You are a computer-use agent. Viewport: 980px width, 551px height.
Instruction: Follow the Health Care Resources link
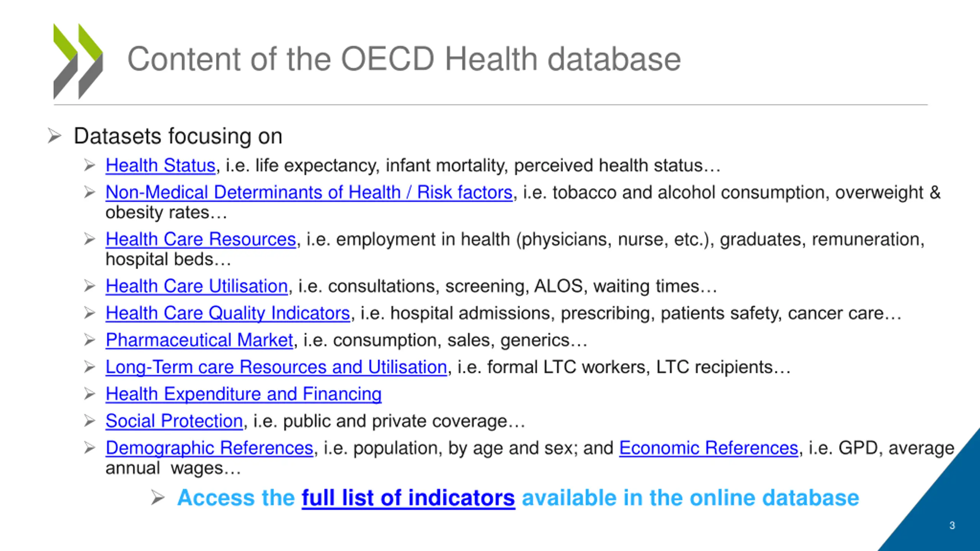pos(201,239)
